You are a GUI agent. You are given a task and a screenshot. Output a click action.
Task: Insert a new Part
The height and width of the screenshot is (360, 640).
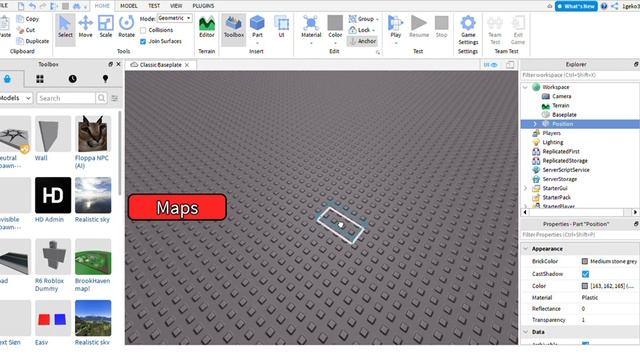click(x=257, y=27)
